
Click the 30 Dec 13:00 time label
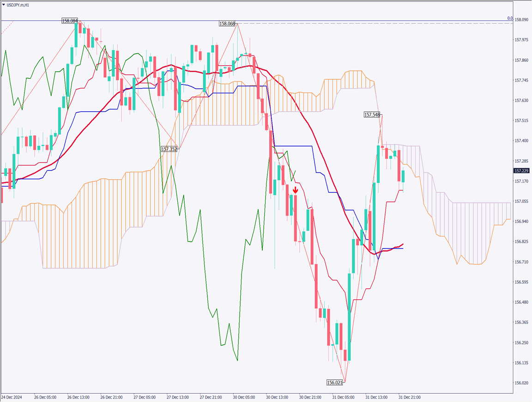[x=277, y=397]
